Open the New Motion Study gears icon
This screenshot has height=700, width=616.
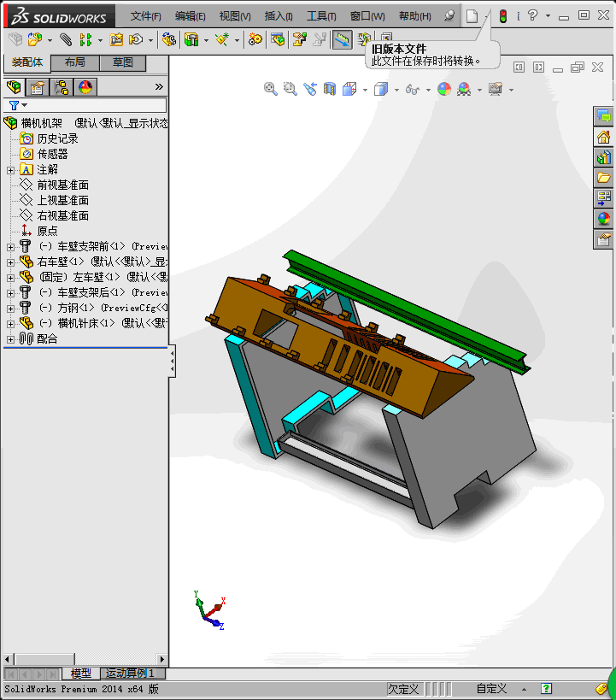tap(255, 39)
